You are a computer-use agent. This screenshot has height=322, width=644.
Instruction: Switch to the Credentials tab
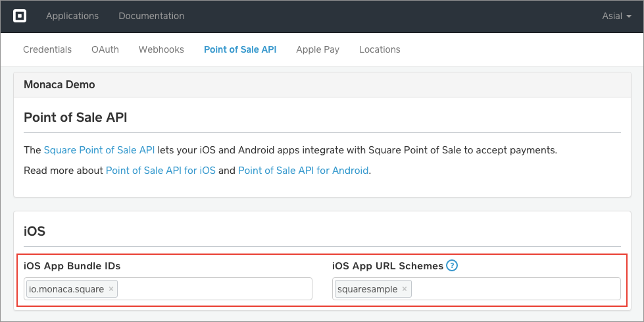click(x=47, y=49)
